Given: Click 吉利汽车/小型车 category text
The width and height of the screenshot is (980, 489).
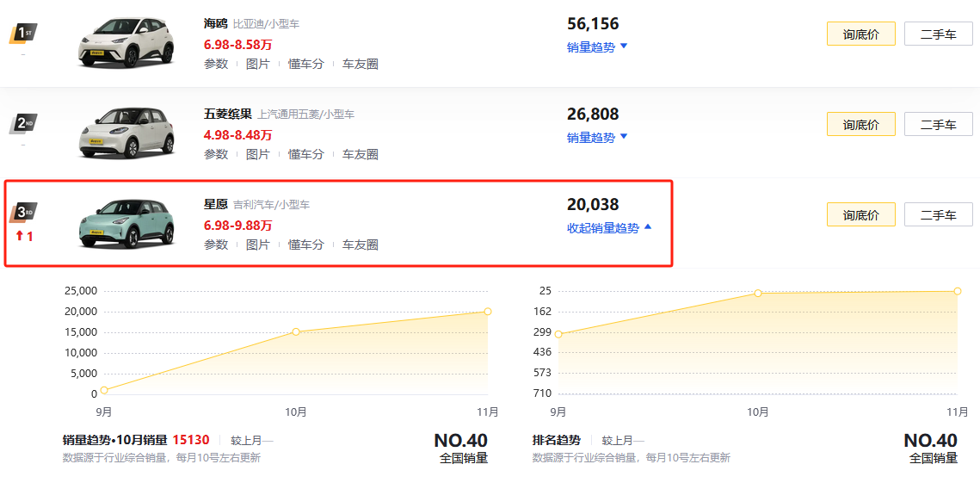Looking at the screenshot, I should pyautogui.click(x=271, y=205).
